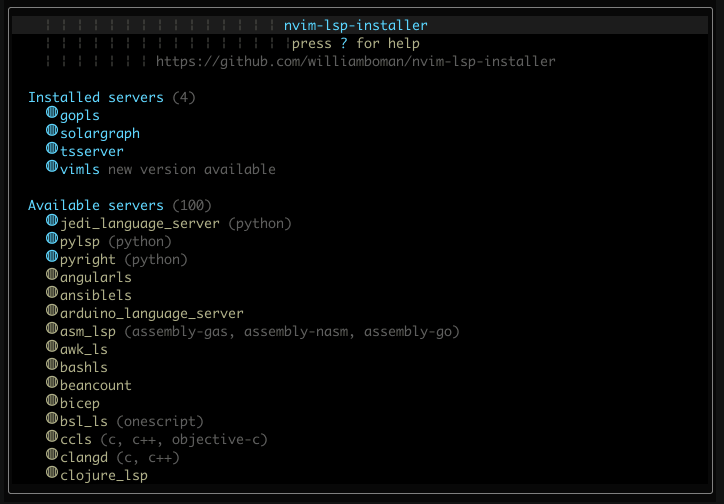724x504 pixels.
Task: Click the question mark help key hint
Action: point(343,44)
